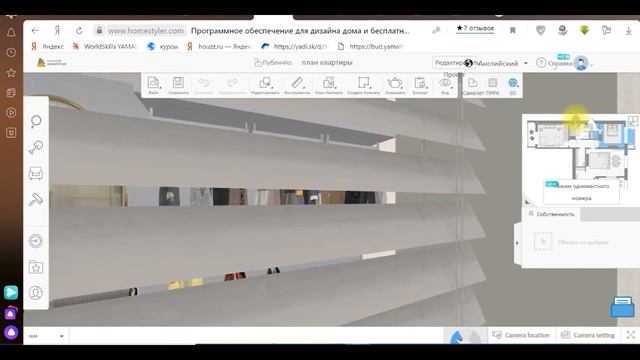Viewport: 640px width, 360px height.
Task: Open the 7 reviews rating link
Action: pyautogui.click(x=475, y=29)
